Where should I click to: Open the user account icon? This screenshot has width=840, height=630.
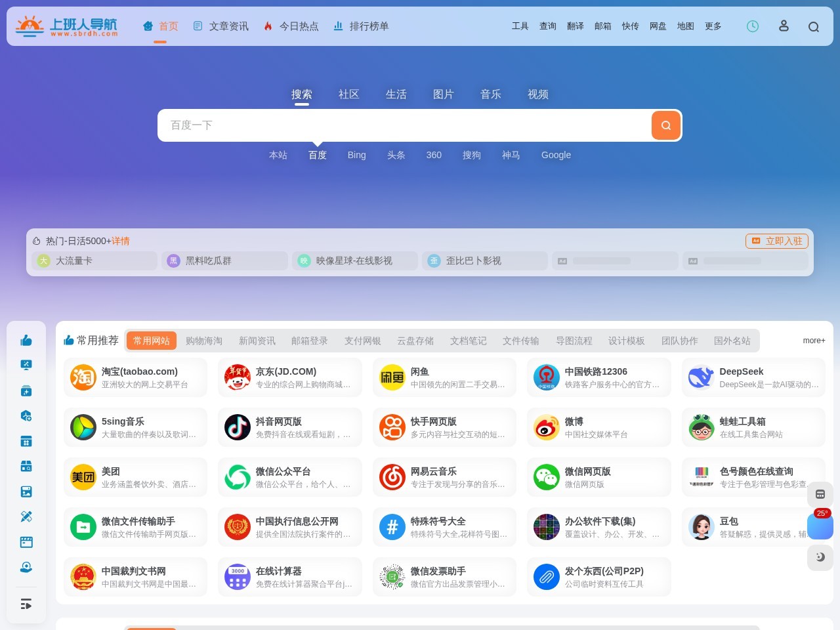(x=784, y=26)
